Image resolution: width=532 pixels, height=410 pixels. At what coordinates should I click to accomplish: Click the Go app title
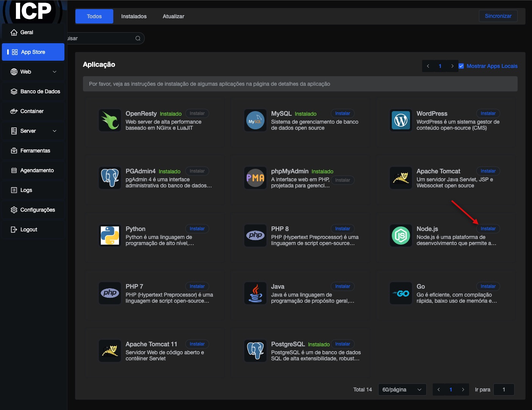(x=421, y=286)
